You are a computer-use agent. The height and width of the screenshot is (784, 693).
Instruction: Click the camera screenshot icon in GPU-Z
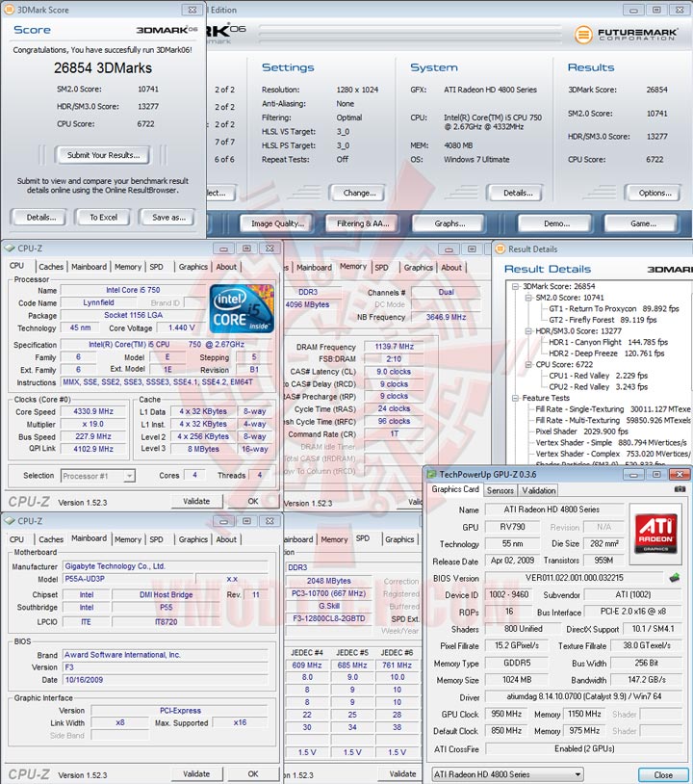pyautogui.click(x=680, y=489)
